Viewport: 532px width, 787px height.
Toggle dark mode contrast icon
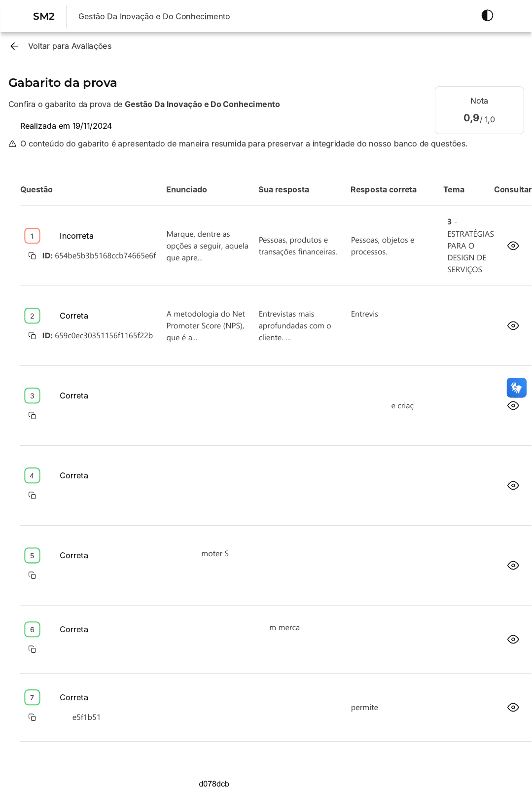[x=487, y=16]
